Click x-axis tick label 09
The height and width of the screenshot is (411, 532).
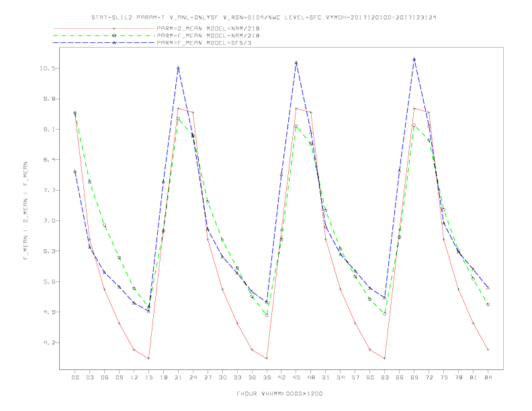(119, 377)
